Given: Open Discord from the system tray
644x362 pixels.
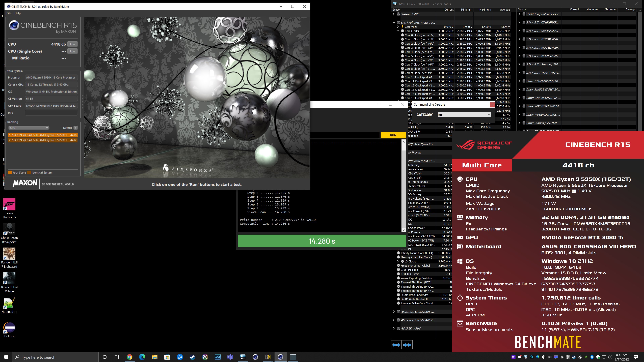Looking at the screenshot, I should [520, 357].
